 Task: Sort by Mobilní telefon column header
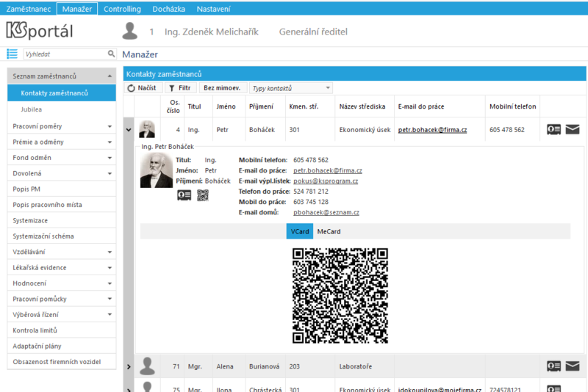point(512,106)
